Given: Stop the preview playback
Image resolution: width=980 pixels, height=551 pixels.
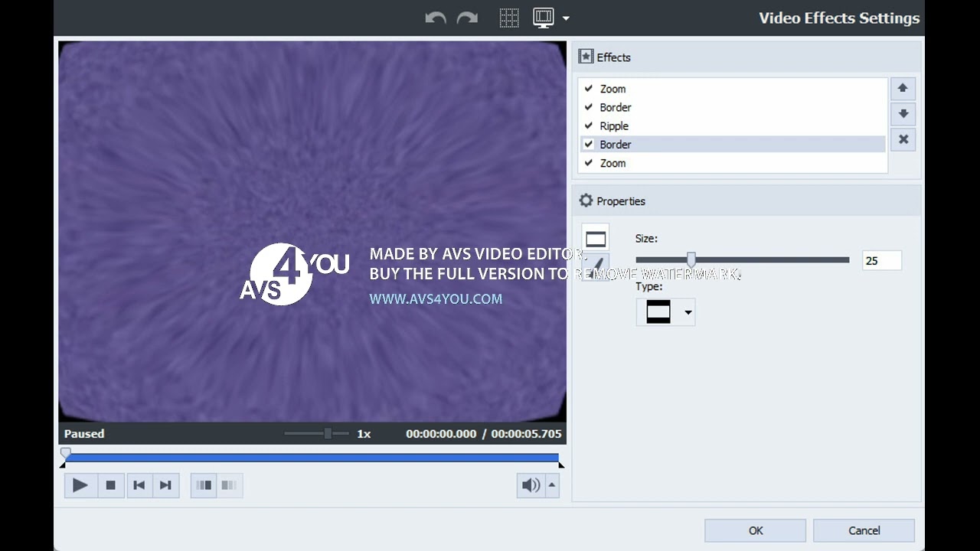Looking at the screenshot, I should click(111, 485).
